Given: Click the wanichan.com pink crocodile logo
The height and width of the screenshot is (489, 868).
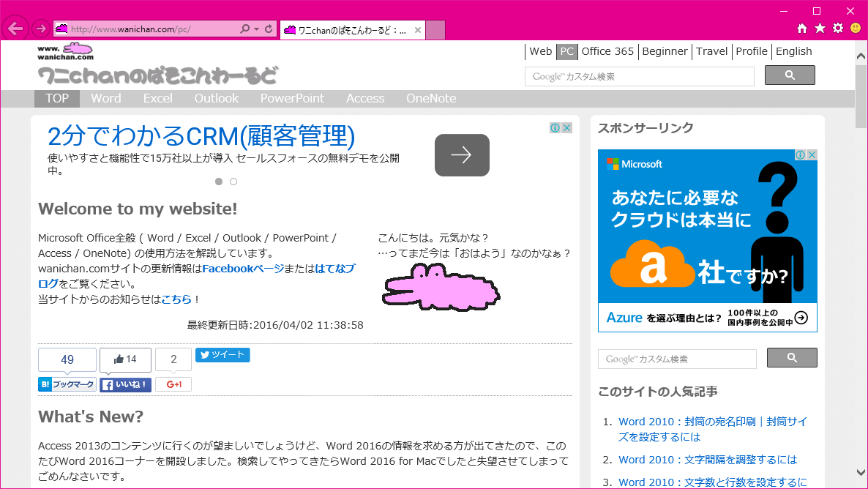Looking at the screenshot, I should pos(66,51).
